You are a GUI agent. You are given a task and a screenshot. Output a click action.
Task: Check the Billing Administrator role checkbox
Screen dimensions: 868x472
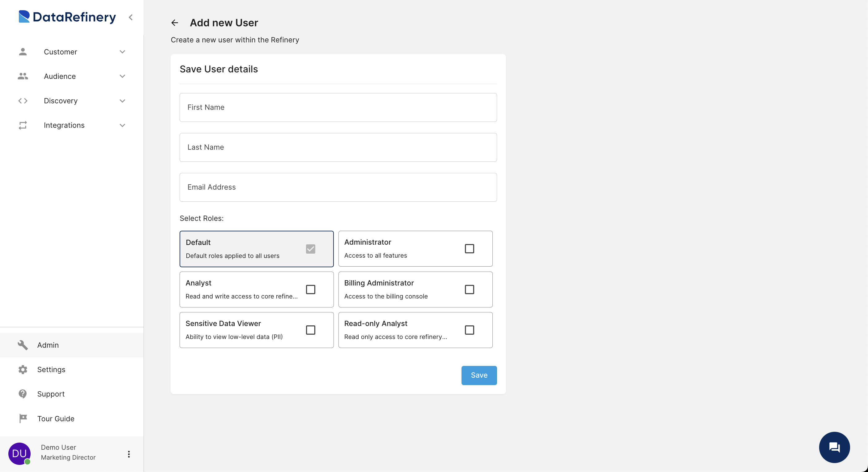[469, 289]
